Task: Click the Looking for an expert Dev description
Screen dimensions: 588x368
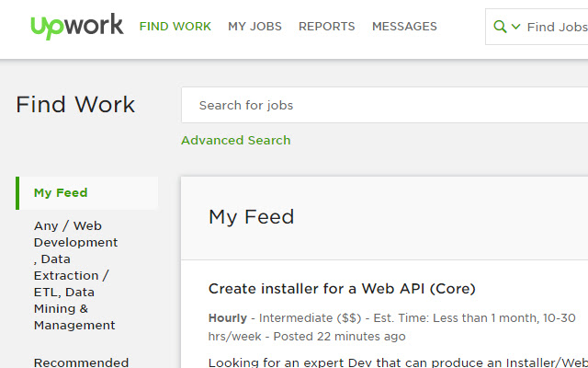Action: tap(398, 362)
